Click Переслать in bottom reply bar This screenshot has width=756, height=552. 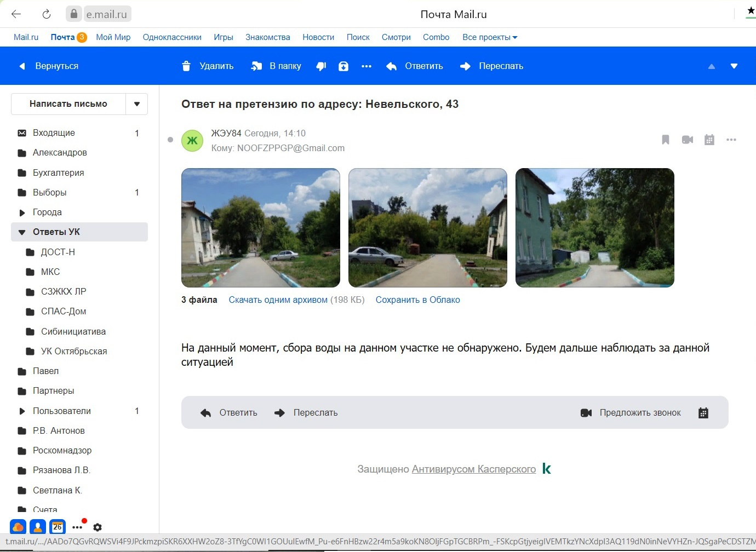click(306, 413)
